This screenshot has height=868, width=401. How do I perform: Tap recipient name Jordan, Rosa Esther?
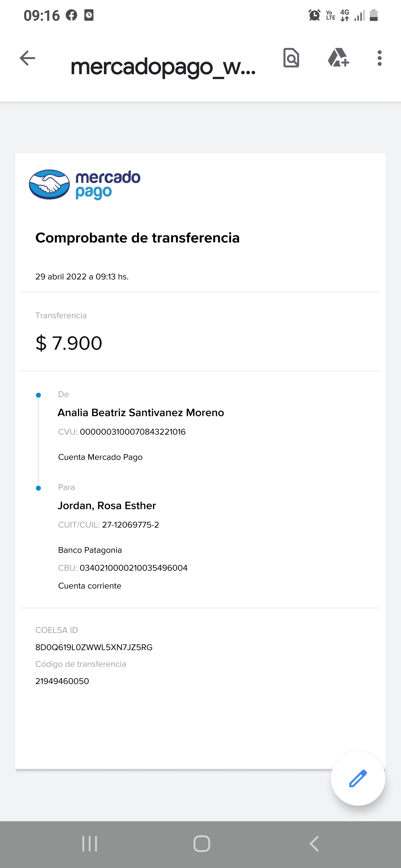coord(107,506)
